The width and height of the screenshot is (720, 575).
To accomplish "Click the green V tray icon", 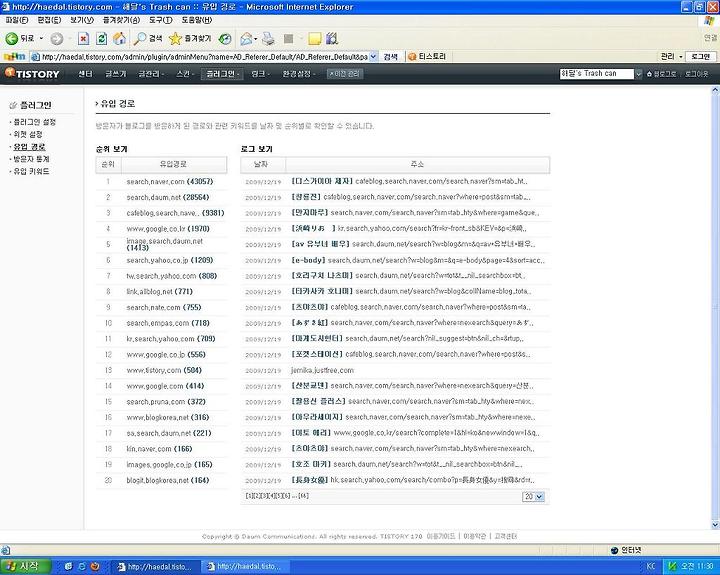I will 672,566.
